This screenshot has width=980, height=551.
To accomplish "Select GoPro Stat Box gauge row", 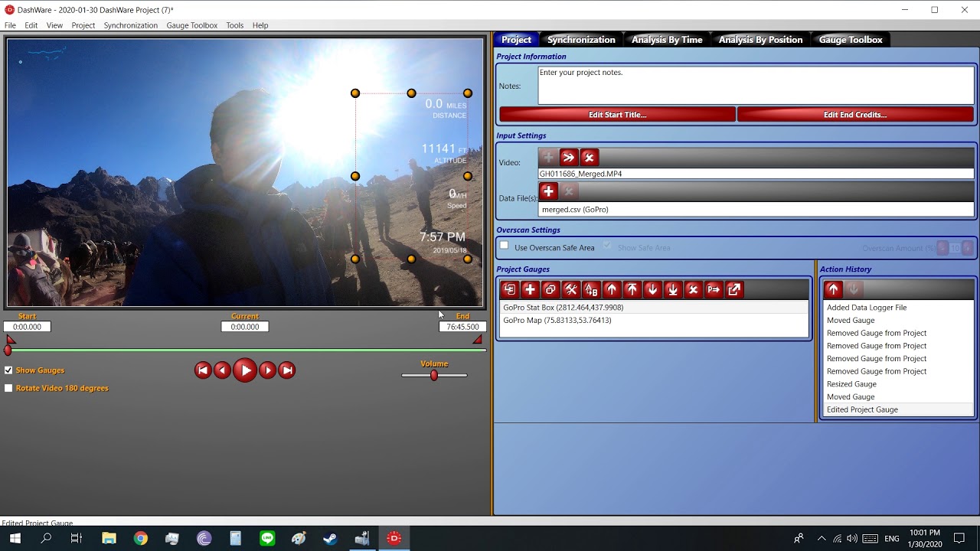I will tap(654, 308).
